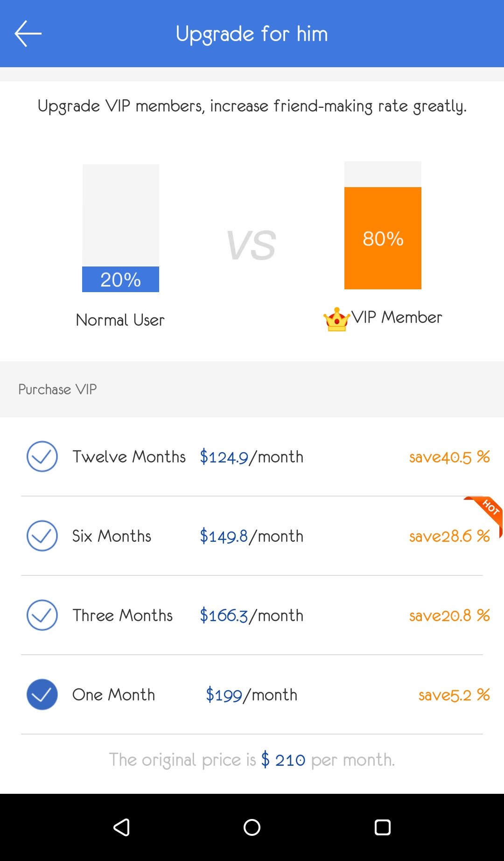Select the Six Months plan radio button
This screenshot has width=504, height=861.
pyautogui.click(x=42, y=536)
